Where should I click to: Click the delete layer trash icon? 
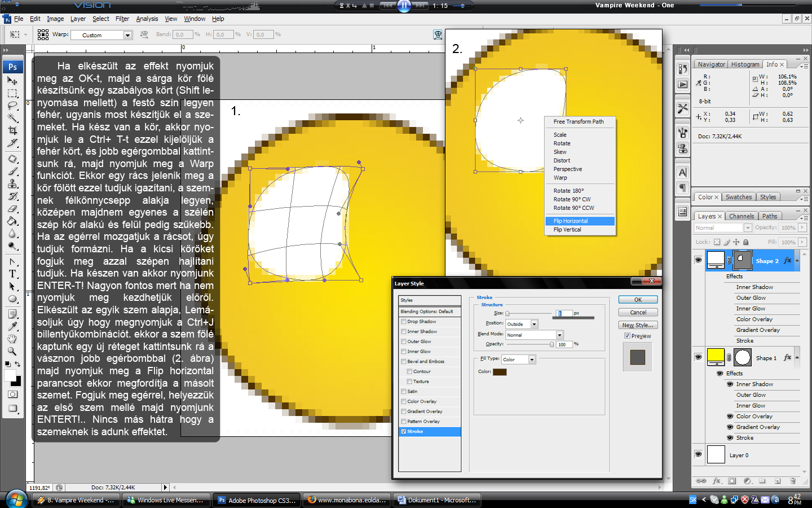click(x=793, y=481)
